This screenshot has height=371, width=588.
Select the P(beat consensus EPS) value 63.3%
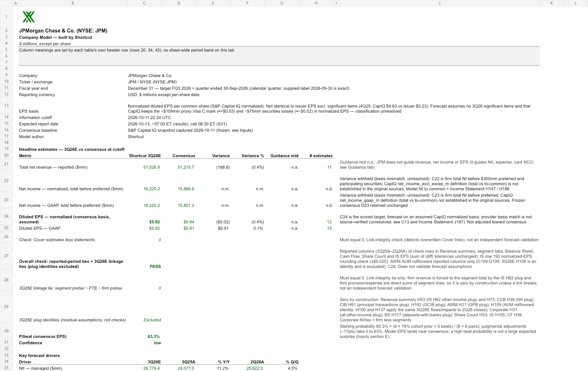pyautogui.click(x=154, y=337)
